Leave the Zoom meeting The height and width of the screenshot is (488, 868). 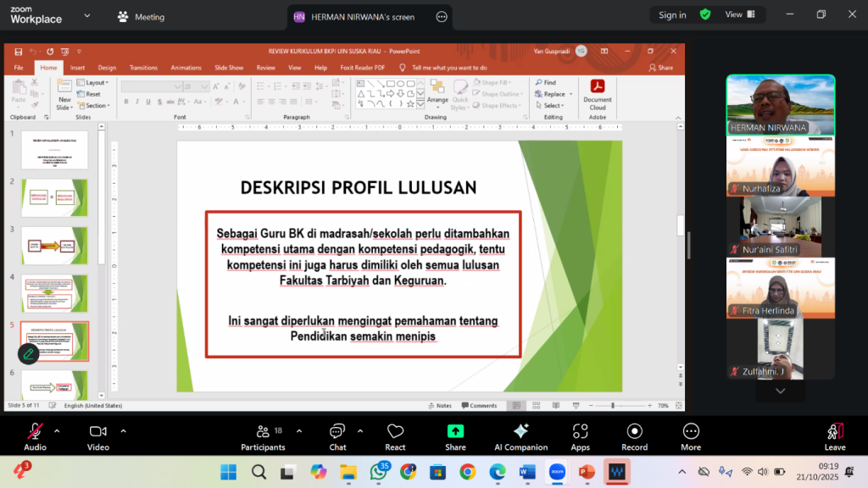point(835,436)
